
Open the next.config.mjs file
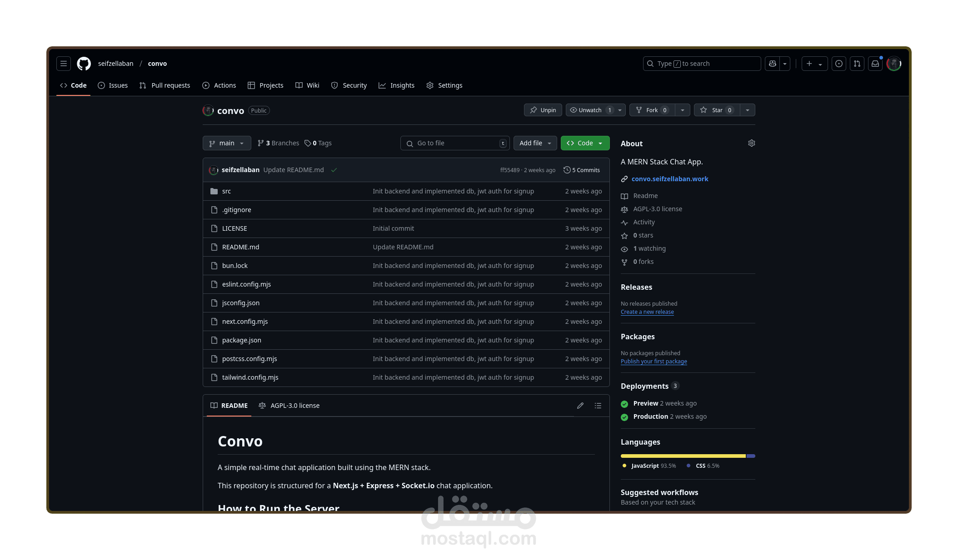click(x=245, y=322)
